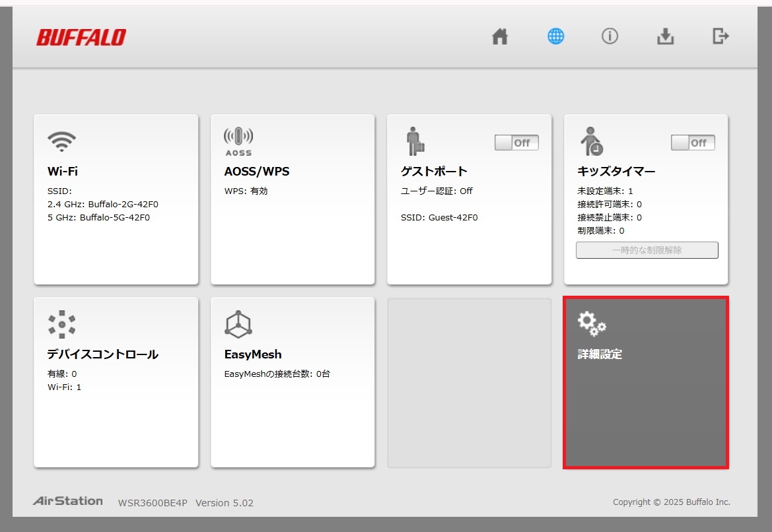Open the Wi-Fi settings title

coord(63,171)
